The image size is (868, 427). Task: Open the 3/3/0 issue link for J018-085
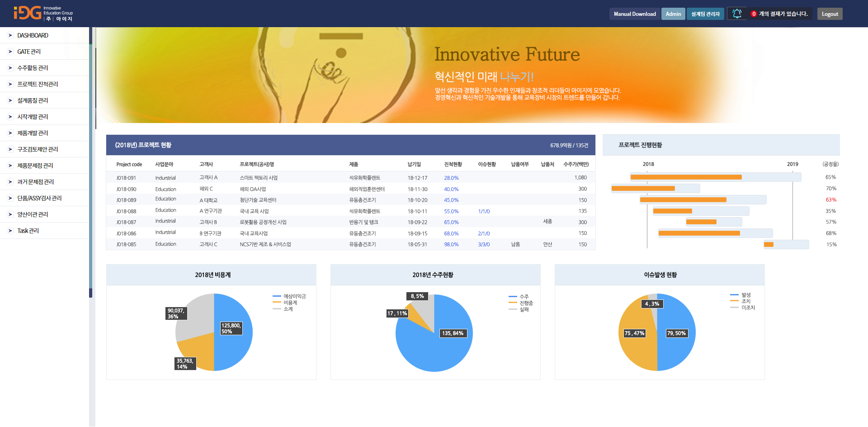pyautogui.click(x=484, y=244)
